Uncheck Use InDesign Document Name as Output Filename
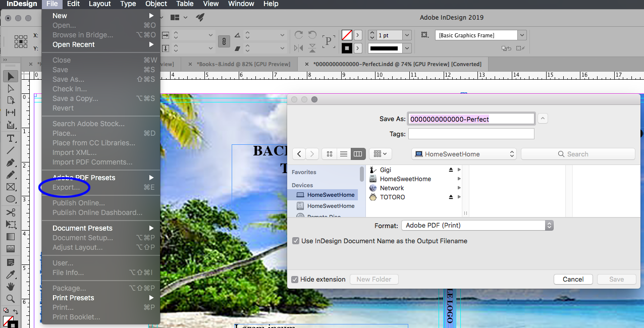This screenshot has height=328, width=644. 296,241
